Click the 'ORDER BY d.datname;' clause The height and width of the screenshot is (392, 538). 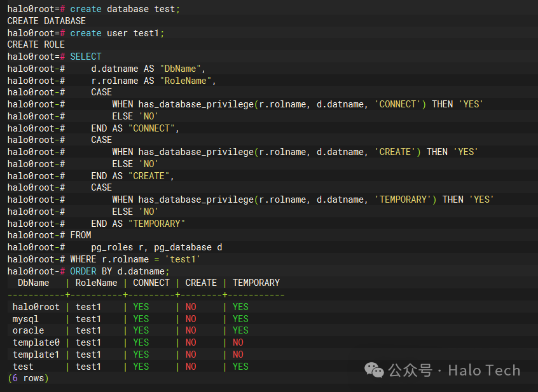pyautogui.click(x=120, y=271)
